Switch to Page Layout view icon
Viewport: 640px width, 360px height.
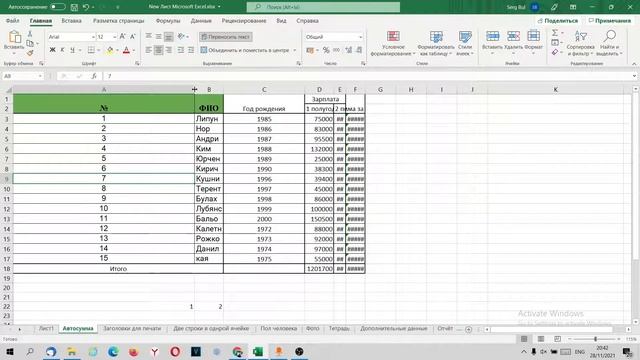pyautogui.click(x=541, y=339)
